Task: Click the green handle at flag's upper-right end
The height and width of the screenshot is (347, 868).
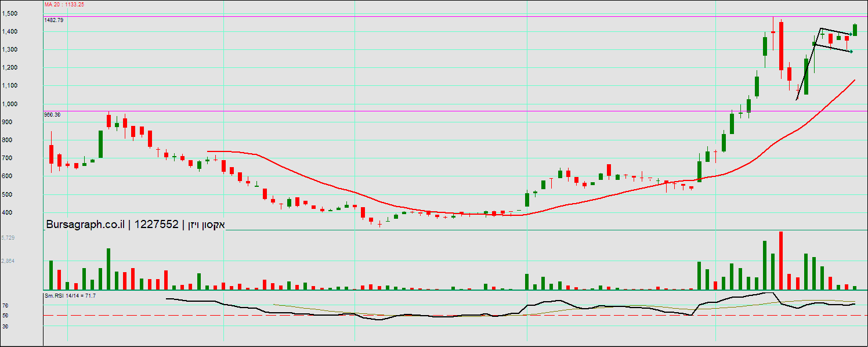Action: click(x=851, y=34)
